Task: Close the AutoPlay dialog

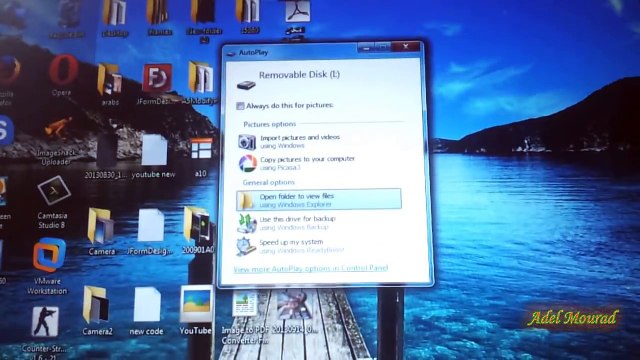Action: pyautogui.click(x=405, y=47)
